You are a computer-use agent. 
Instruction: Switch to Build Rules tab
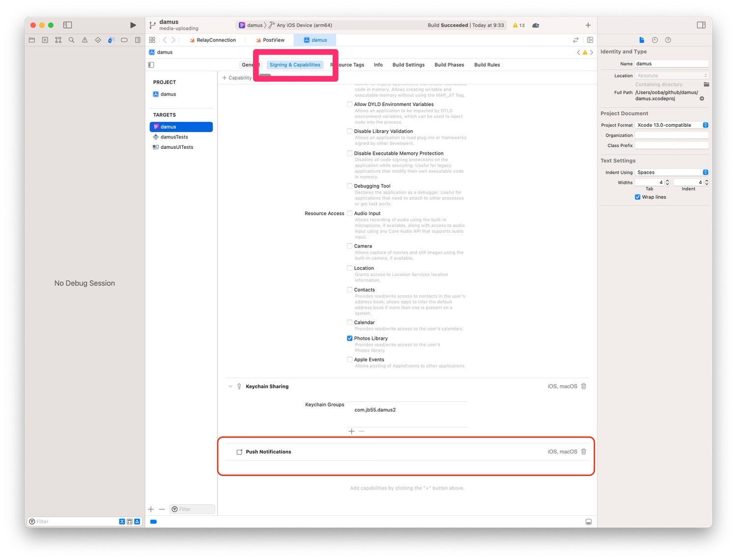(487, 65)
